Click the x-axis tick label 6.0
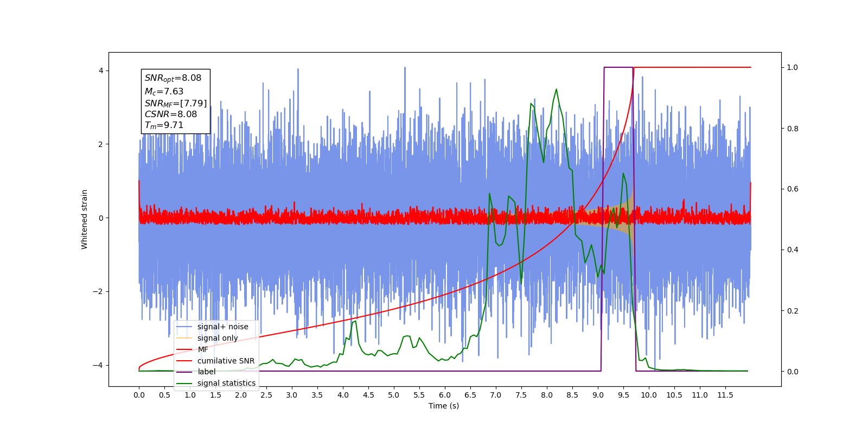 click(445, 395)
